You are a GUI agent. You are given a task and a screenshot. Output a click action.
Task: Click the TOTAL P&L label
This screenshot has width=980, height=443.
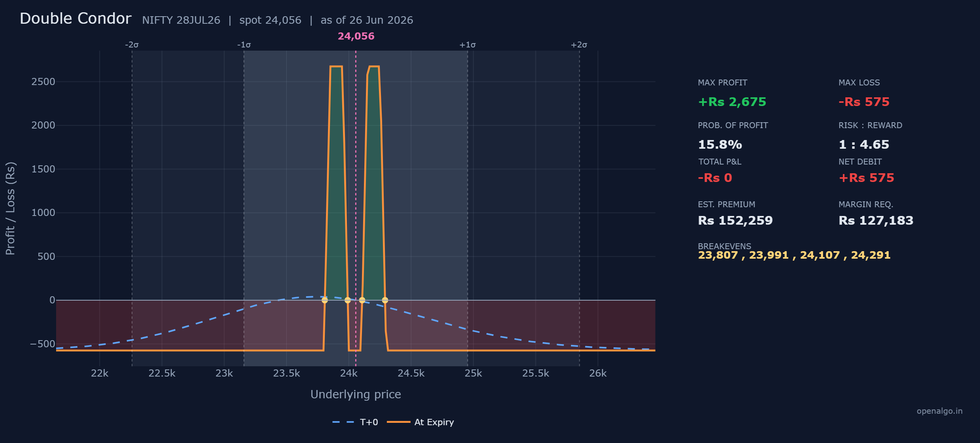pos(720,162)
